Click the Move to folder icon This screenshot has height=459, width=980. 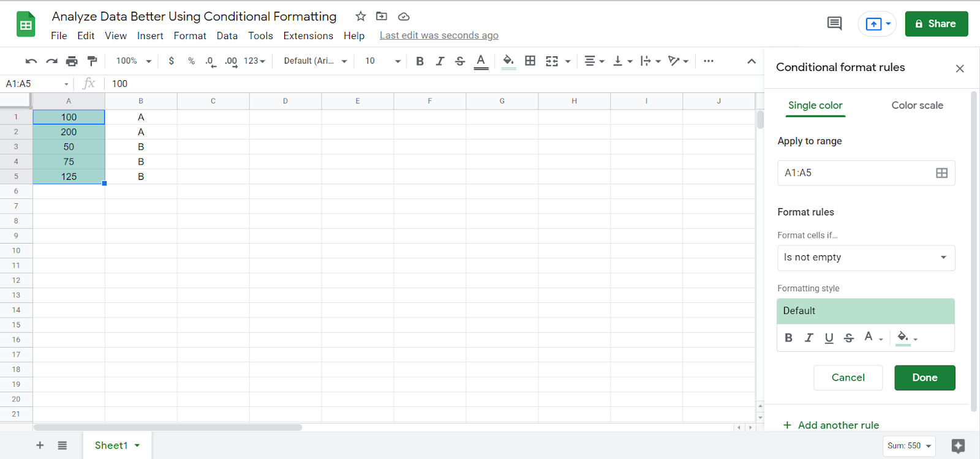tap(382, 17)
